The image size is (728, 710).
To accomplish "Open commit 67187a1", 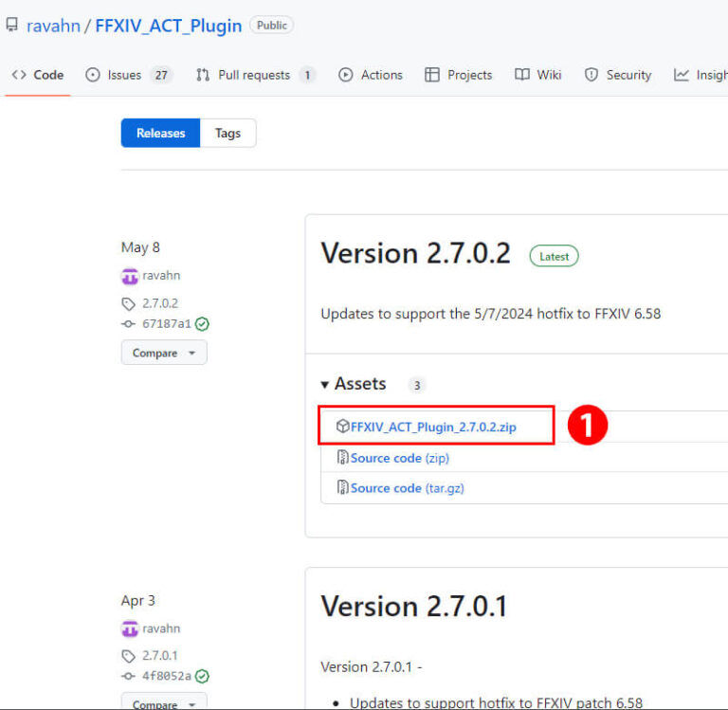I will tap(166, 324).
